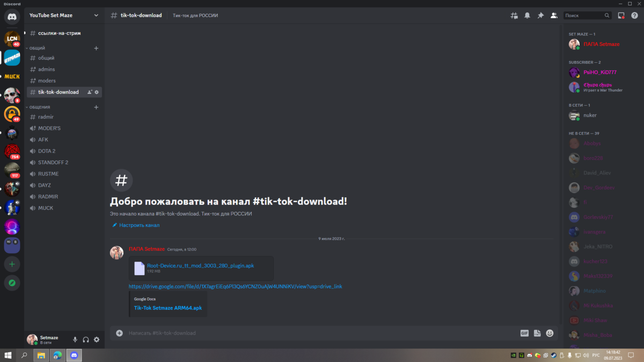Join the STANDOFF 2 voice channel
The image size is (644, 362).
(64, 162)
